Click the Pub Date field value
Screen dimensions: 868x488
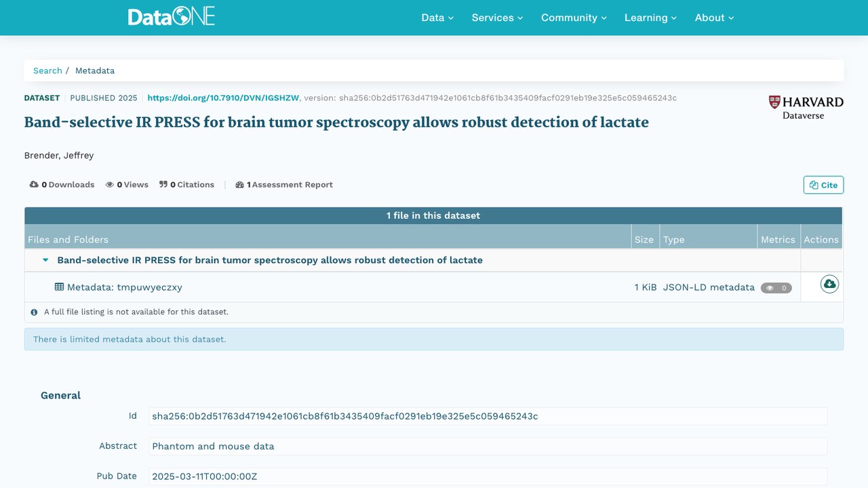[488, 476]
